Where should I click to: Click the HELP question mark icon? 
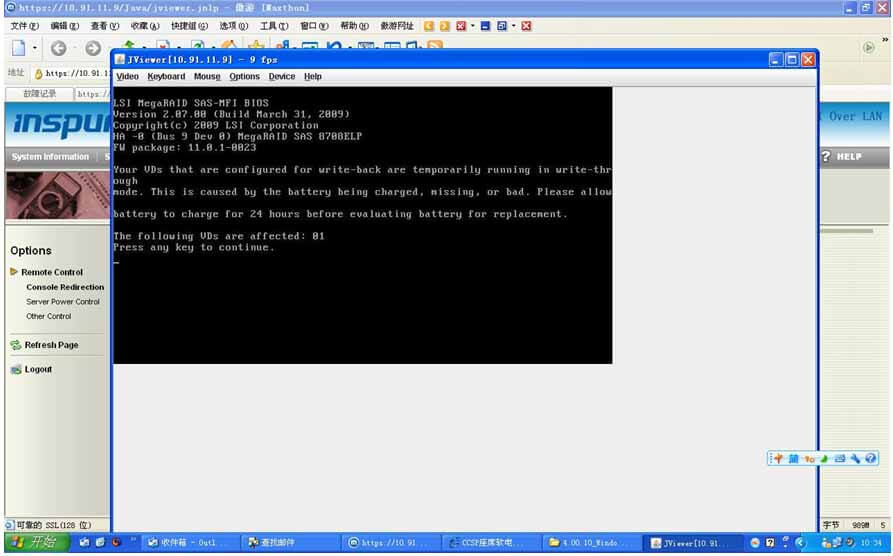coord(826,157)
